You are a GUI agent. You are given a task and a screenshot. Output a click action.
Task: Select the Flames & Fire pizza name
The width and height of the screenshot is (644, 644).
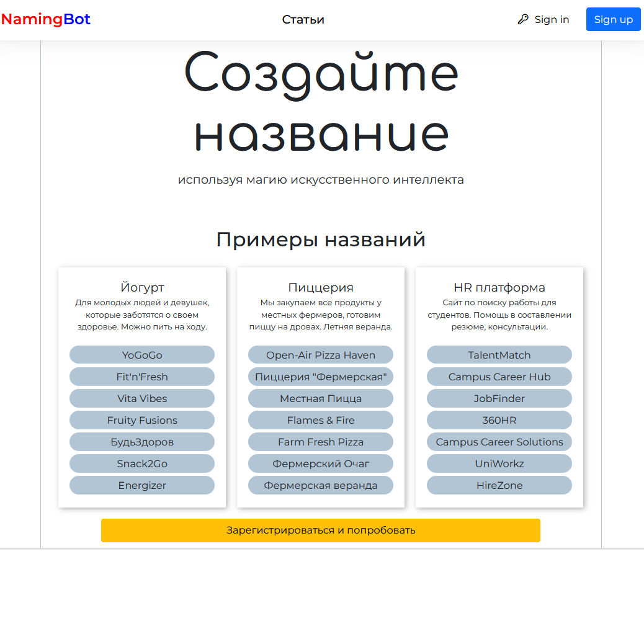(321, 420)
